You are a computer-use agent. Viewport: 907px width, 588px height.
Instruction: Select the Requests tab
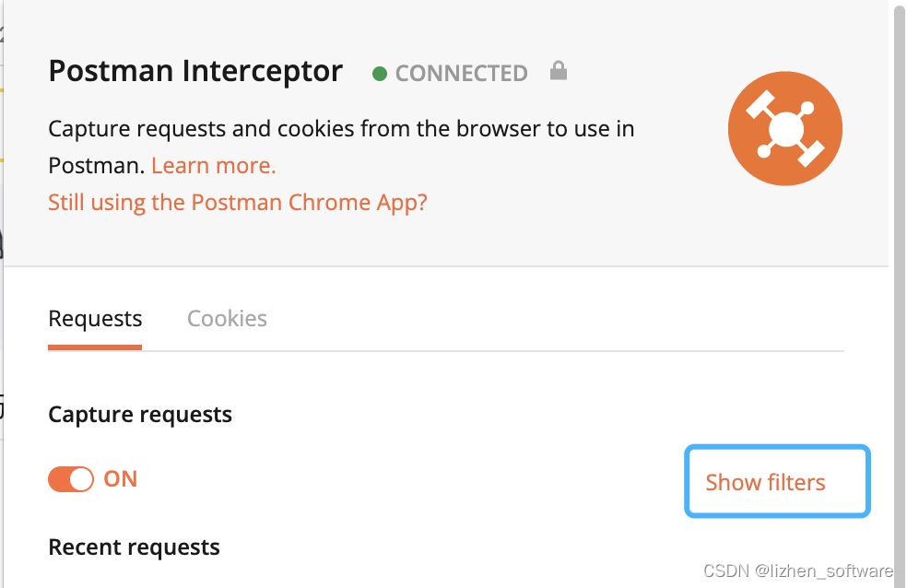[x=95, y=319]
